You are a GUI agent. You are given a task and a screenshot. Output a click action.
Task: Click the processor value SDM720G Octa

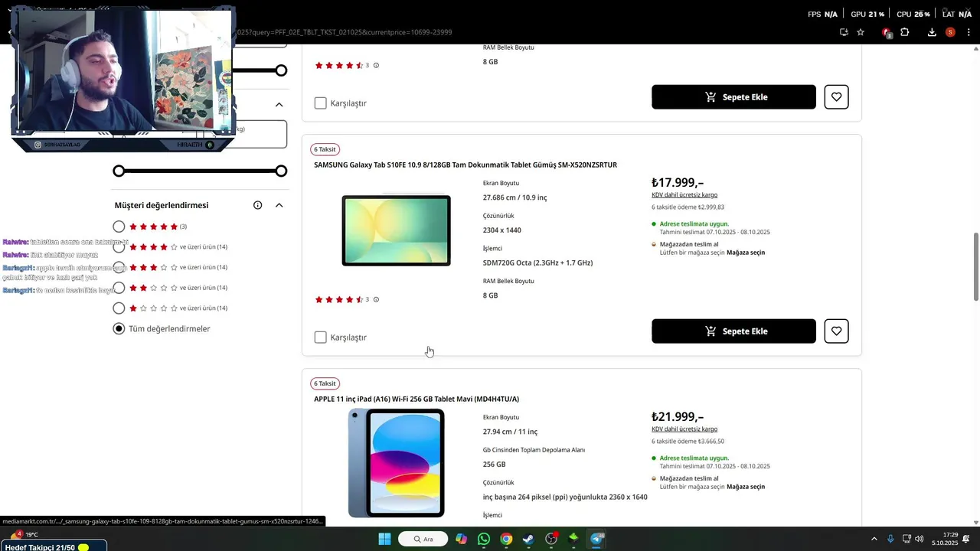[537, 262]
